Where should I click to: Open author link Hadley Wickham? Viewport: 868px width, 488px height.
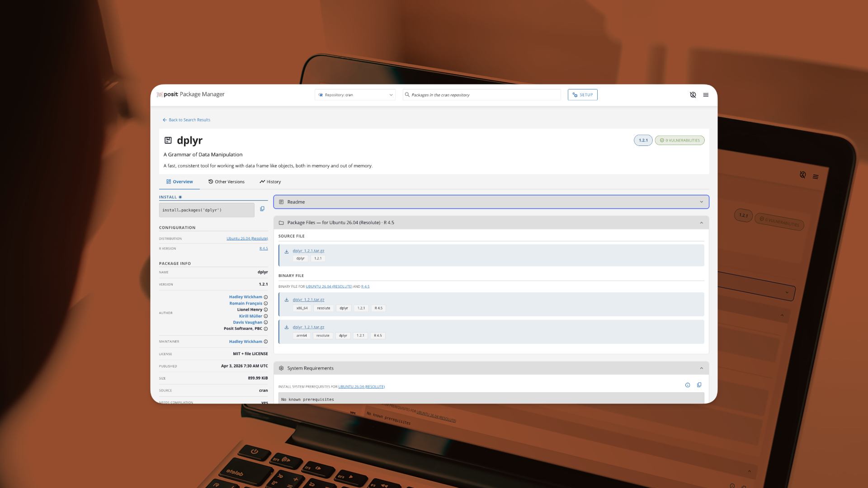click(245, 297)
